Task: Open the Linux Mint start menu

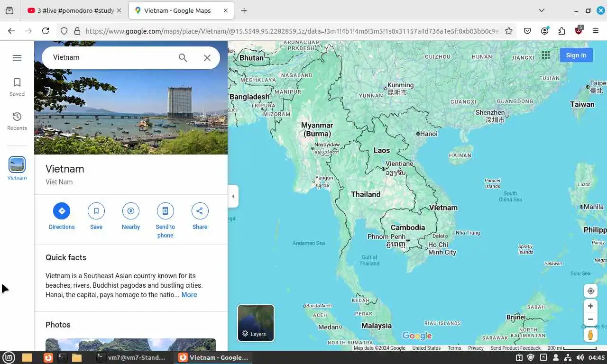Action: pos(9,357)
